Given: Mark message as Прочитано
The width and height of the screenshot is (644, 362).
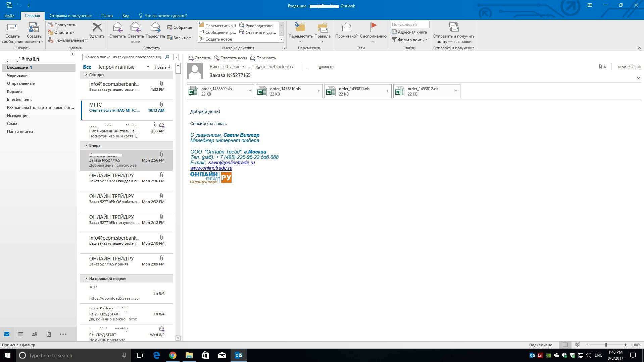Looking at the screenshot, I should click(x=346, y=31).
